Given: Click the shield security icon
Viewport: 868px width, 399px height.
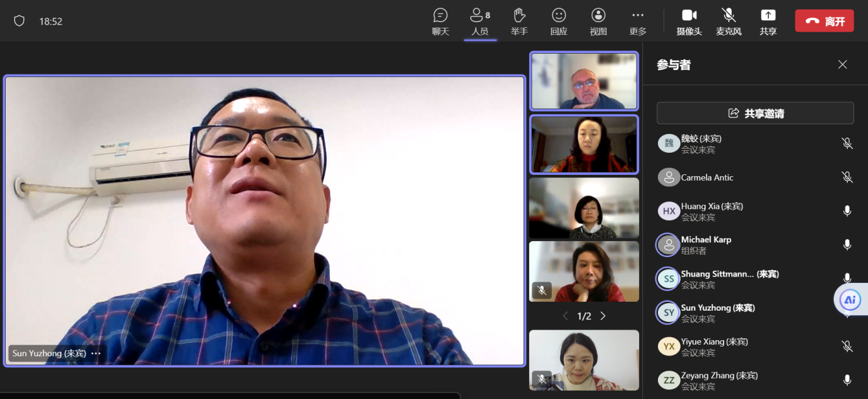Looking at the screenshot, I should click(20, 21).
